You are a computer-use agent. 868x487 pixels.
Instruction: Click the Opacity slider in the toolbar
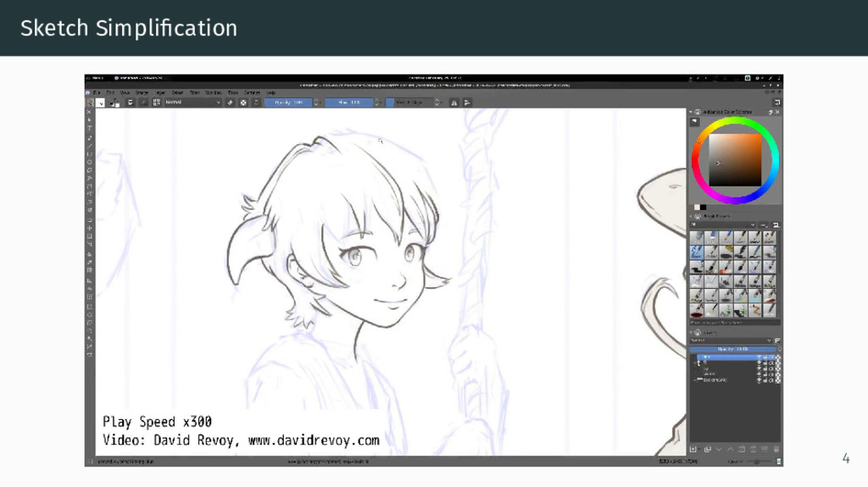tap(288, 102)
